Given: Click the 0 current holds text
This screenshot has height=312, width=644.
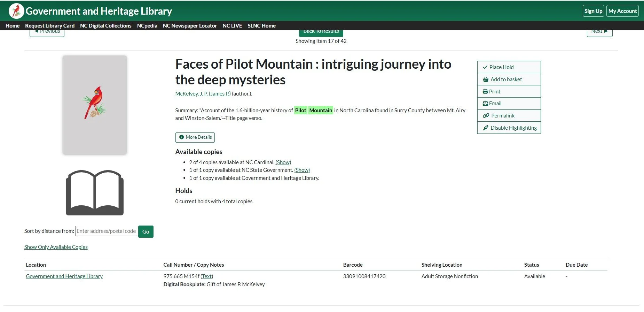Looking at the screenshot, I should [x=214, y=201].
